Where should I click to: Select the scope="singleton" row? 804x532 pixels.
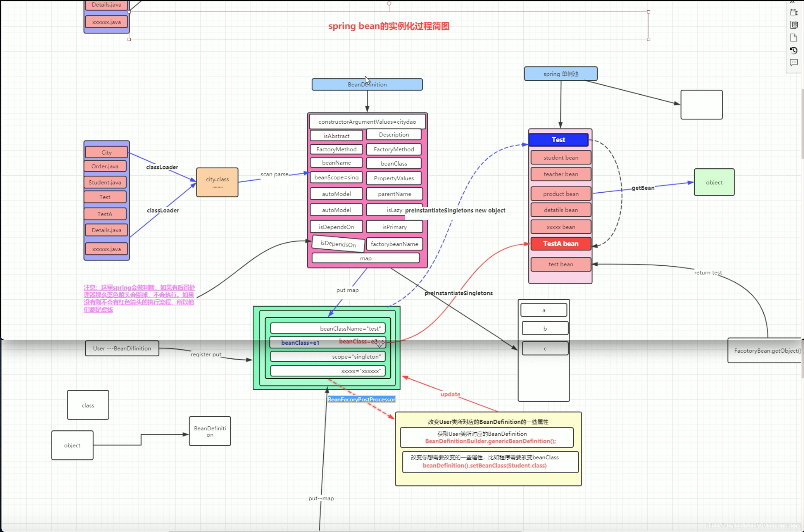tap(328, 356)
